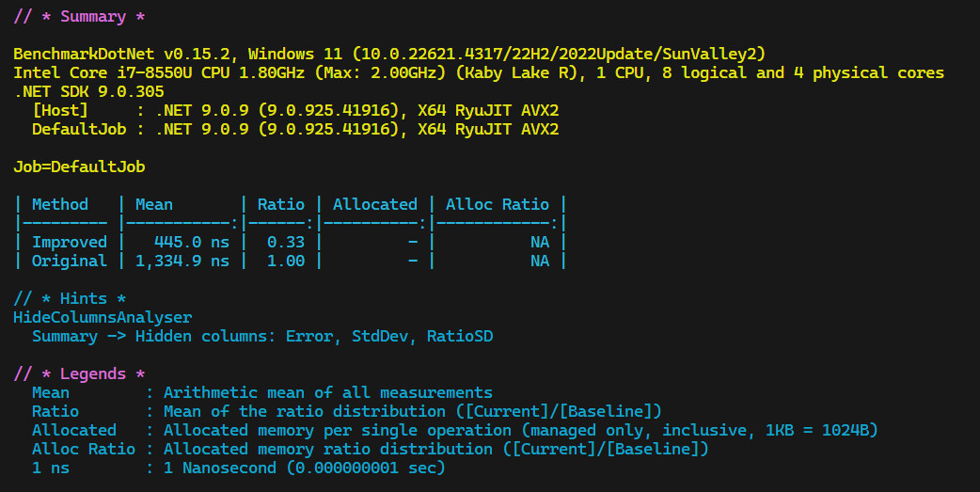The height and width of the screenshot is (492, 980).
Task: Click the 0.33 ratio value
Action: click(286, 242)
